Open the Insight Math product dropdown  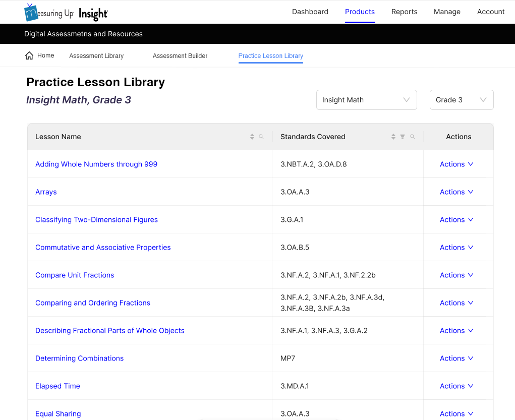pyautogui.click(x=367, y=100)
